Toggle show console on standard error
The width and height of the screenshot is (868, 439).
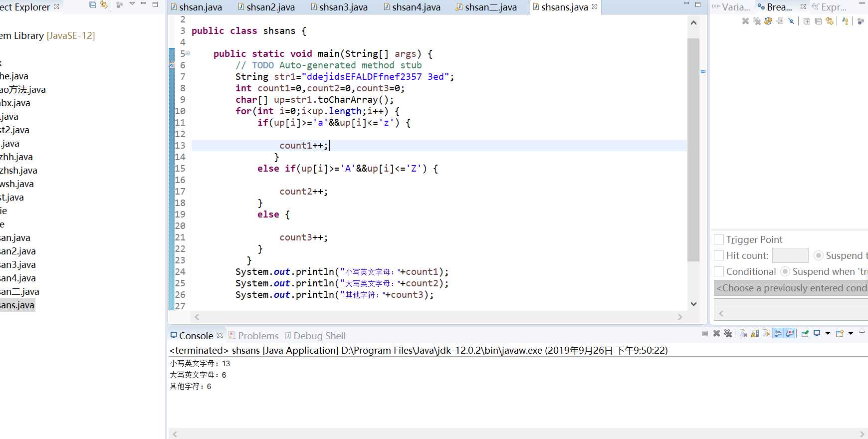click(x=790, y=333)
